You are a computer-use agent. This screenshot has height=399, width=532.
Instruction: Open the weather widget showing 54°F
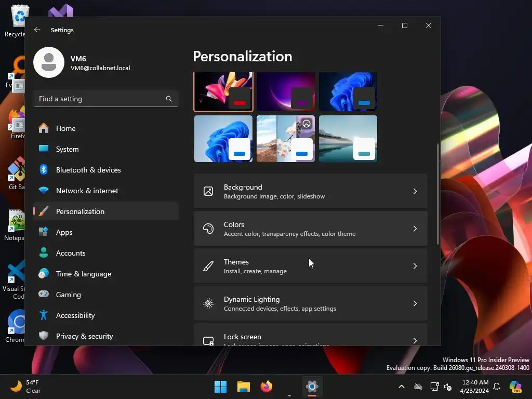26,387
